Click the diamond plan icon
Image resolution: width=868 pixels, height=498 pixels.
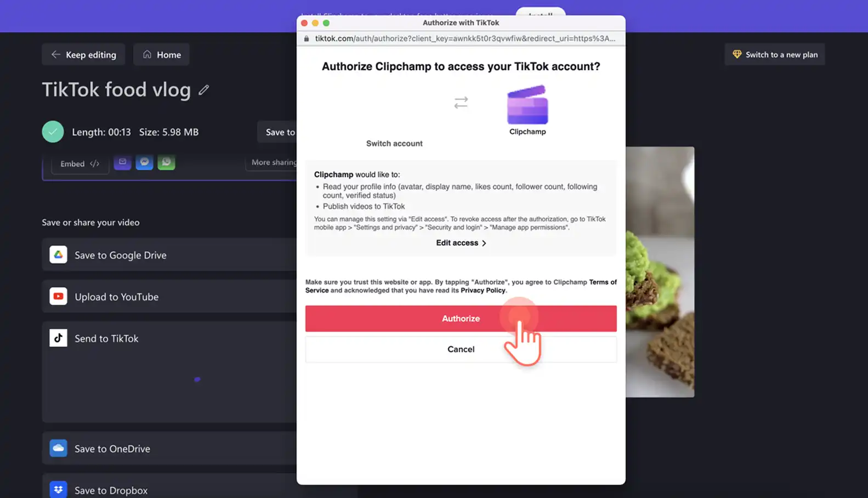coord(737,54)
